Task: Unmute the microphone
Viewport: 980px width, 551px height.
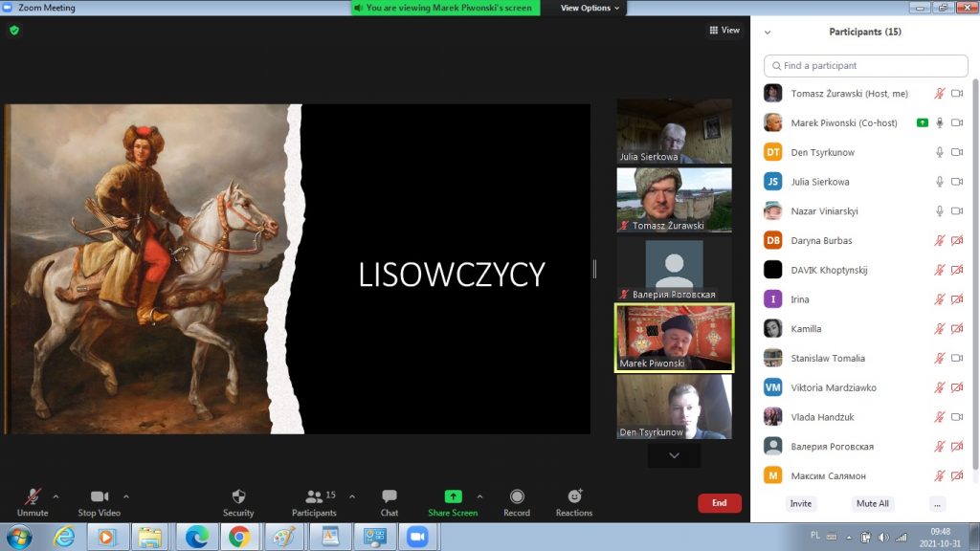Action: pos(33,496)
